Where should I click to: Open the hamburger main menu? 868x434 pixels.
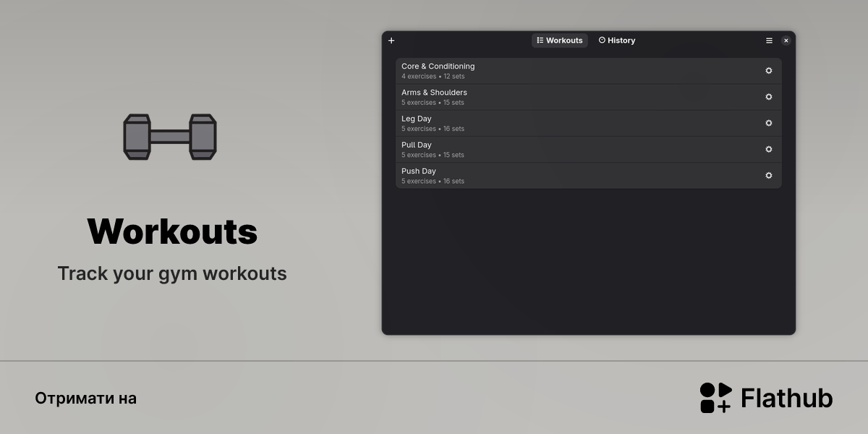click(x=769, y=41)
